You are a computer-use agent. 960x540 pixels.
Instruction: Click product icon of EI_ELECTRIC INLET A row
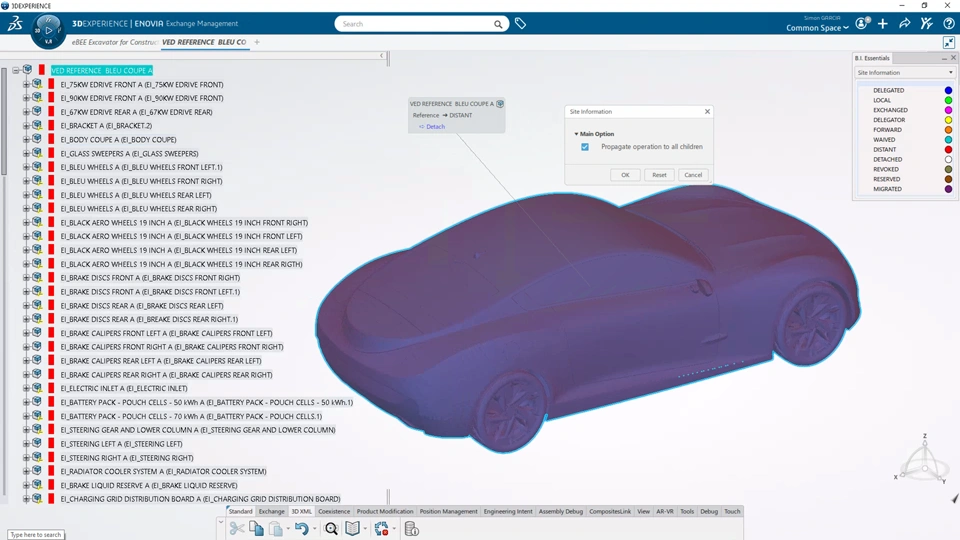(x=37, y=388)
